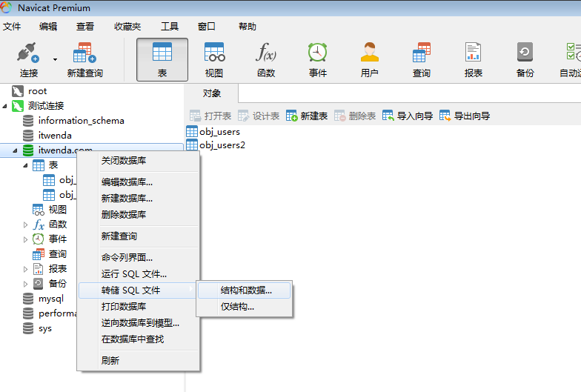The height and width of the screenshot is (392, 581).
Task: Click the 事件 (Event) clock icon
Action: (x=318, y=53)
